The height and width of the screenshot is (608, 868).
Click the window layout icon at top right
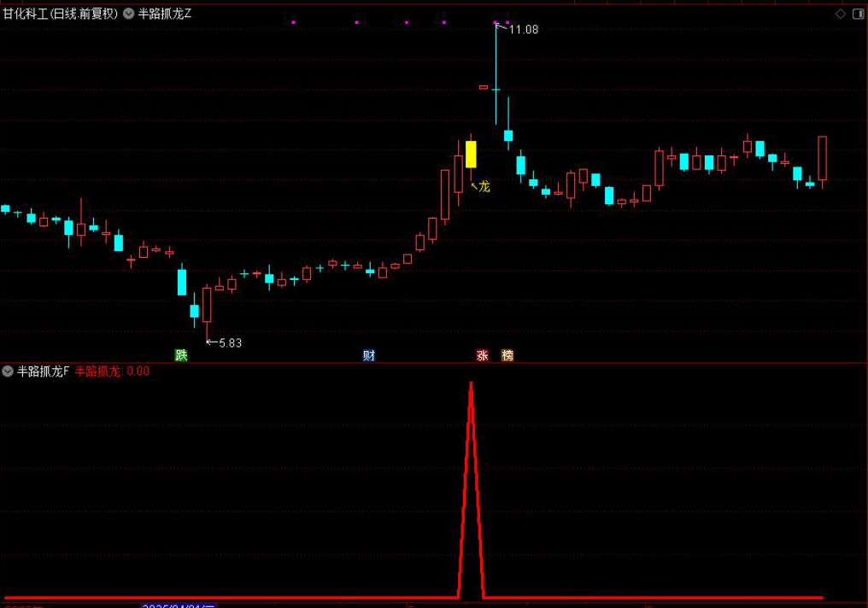tap(857, 14)
